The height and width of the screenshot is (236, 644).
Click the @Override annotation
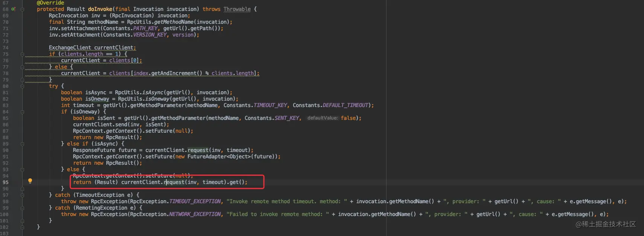(50, 3)
